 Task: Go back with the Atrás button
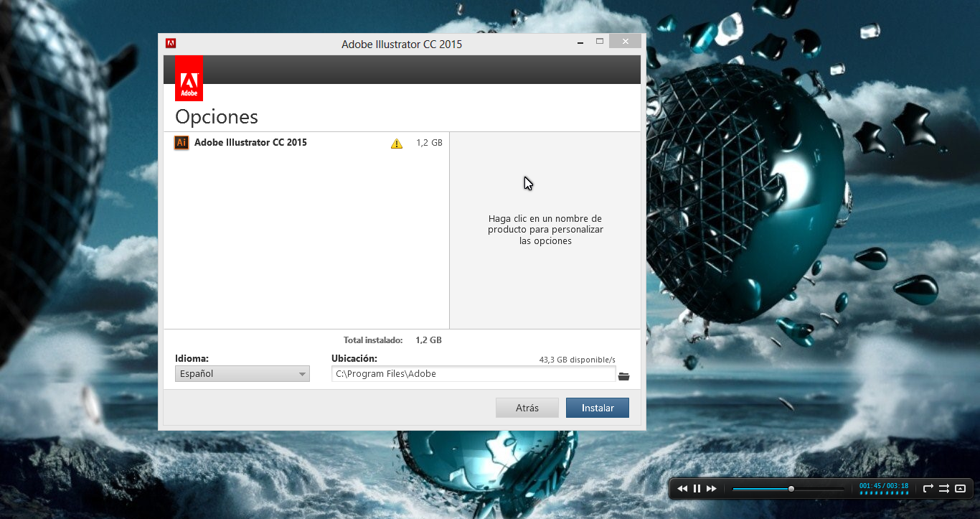pyautogui.click(x=527, y=408)
